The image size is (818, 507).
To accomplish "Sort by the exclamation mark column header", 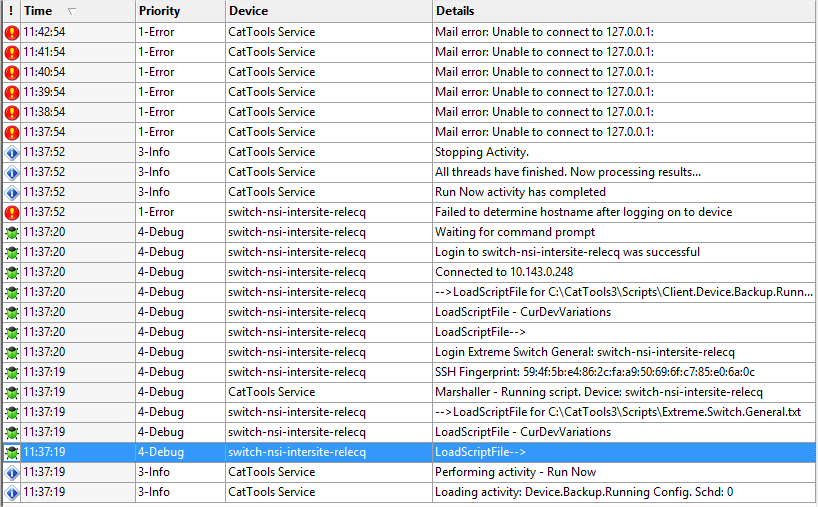I will click(11, 11).
